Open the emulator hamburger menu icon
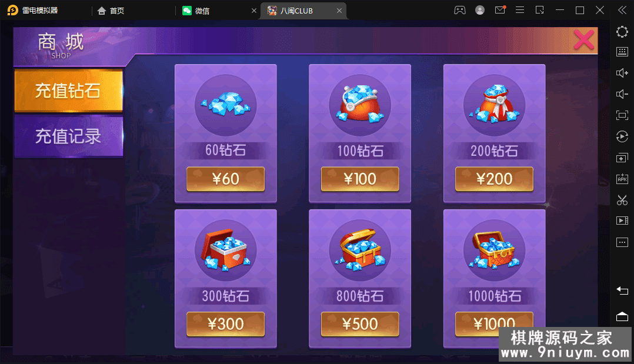634x364 pixels. (520, 10)
